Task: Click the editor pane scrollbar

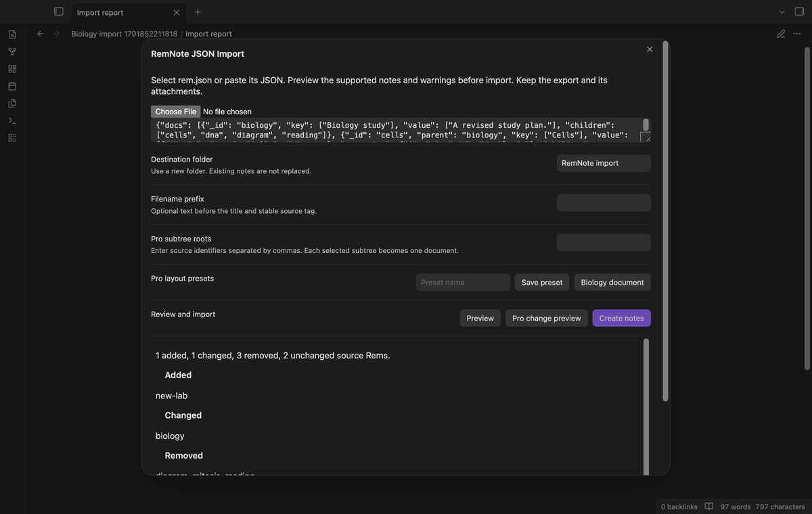Action: pos(807,208)
